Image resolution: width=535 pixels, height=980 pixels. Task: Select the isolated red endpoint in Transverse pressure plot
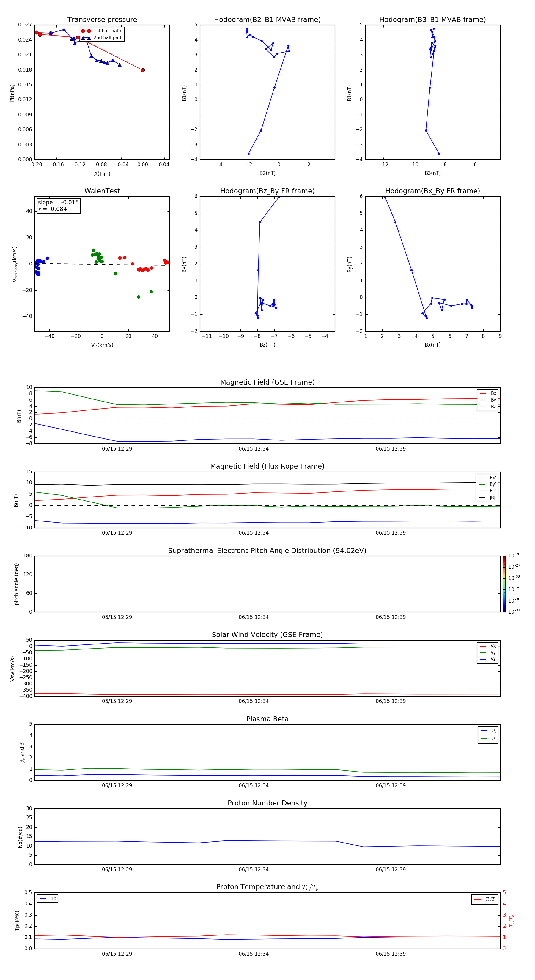click(x=143, y=70)
